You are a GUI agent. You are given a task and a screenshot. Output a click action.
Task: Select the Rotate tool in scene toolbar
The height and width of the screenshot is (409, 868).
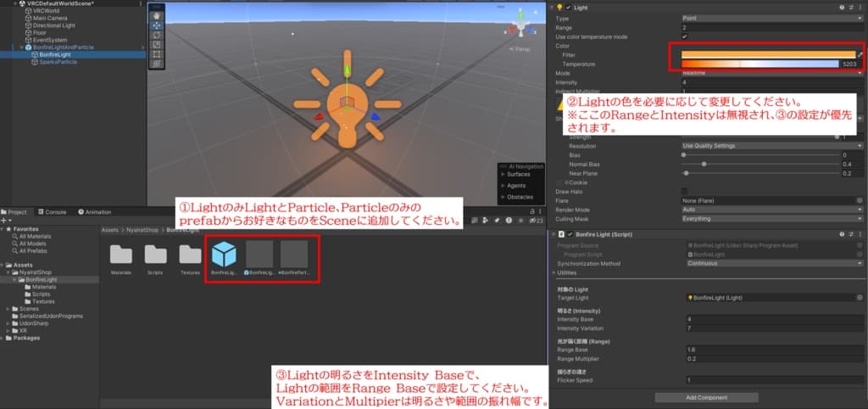(156, 35)
